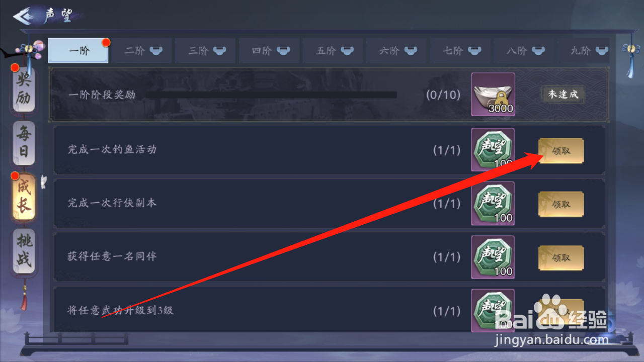Click the 未达成 status button
Image resolution: width=644 pixels, height=362 pixels.
point(563,94)
